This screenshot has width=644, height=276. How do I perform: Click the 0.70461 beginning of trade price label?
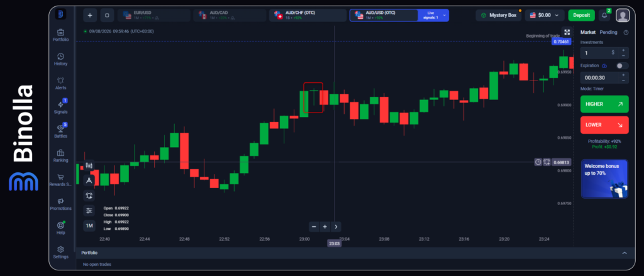click(x=561, y=41)
